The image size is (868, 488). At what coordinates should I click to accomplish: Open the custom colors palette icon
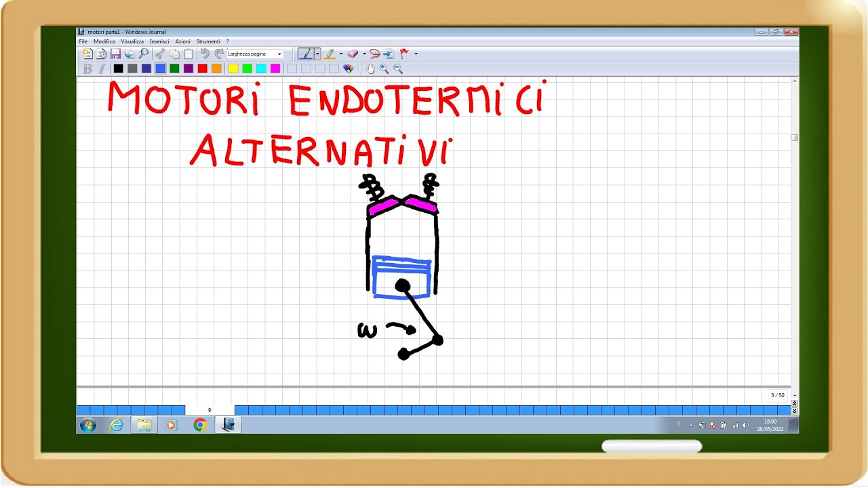tap(348, 68)
